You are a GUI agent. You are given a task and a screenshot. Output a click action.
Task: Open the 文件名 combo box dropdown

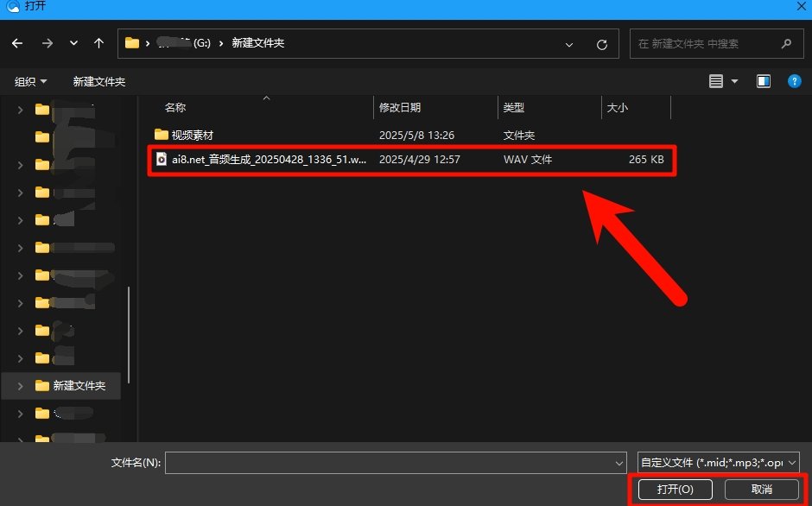(x=621, y=462)
